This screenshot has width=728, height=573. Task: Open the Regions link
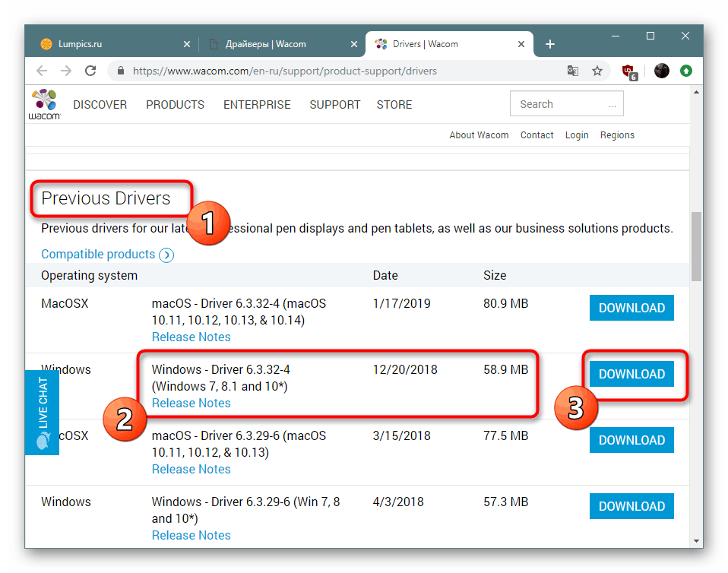coord(617,135)
